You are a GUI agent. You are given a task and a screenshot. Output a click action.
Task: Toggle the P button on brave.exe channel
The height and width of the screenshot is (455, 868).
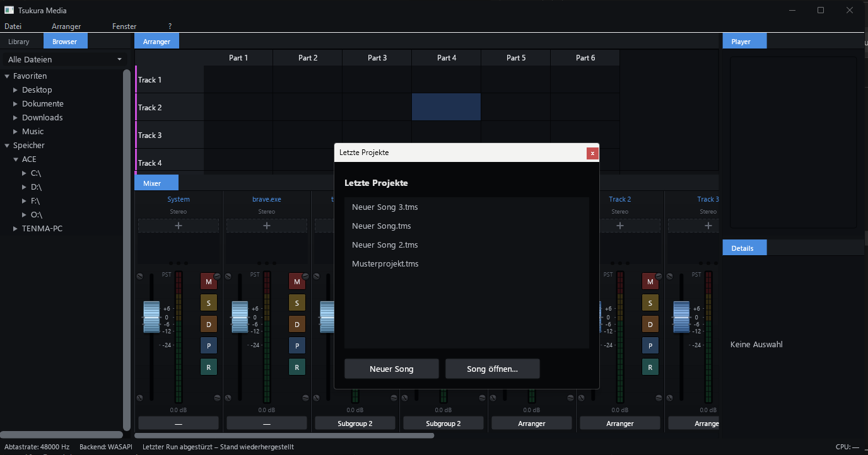click(x=297, y=345)
